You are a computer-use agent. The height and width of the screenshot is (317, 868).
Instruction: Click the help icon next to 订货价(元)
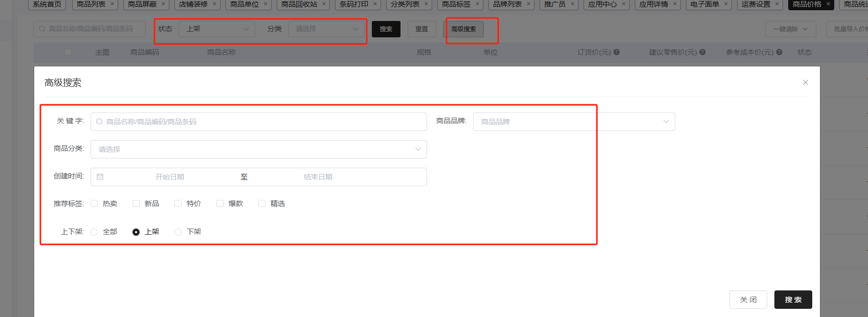pos(616,52)
